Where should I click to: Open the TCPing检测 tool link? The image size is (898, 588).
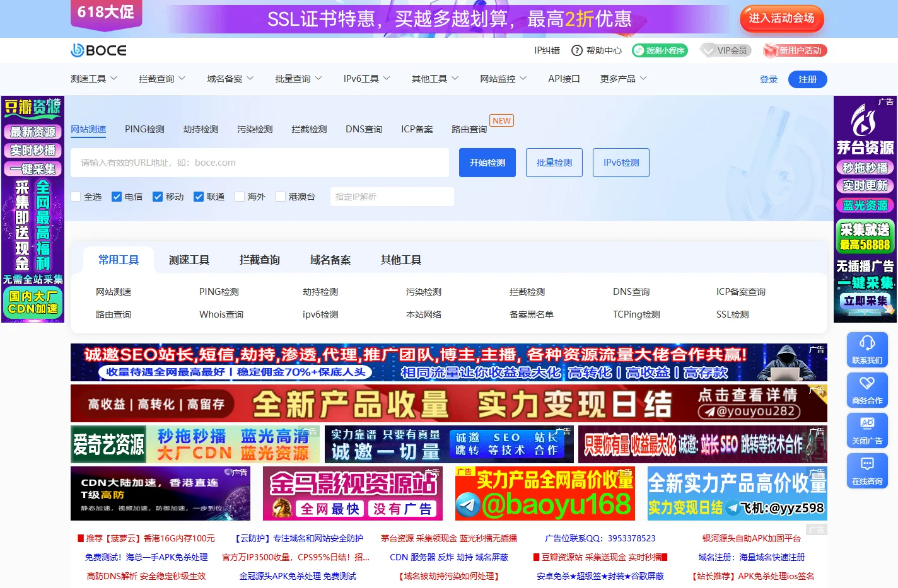pyautogui.click(x=636, y=314)
